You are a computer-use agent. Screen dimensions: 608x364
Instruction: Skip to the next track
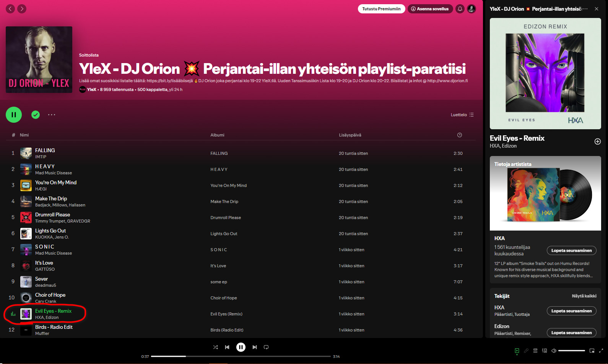coord(255,347)
